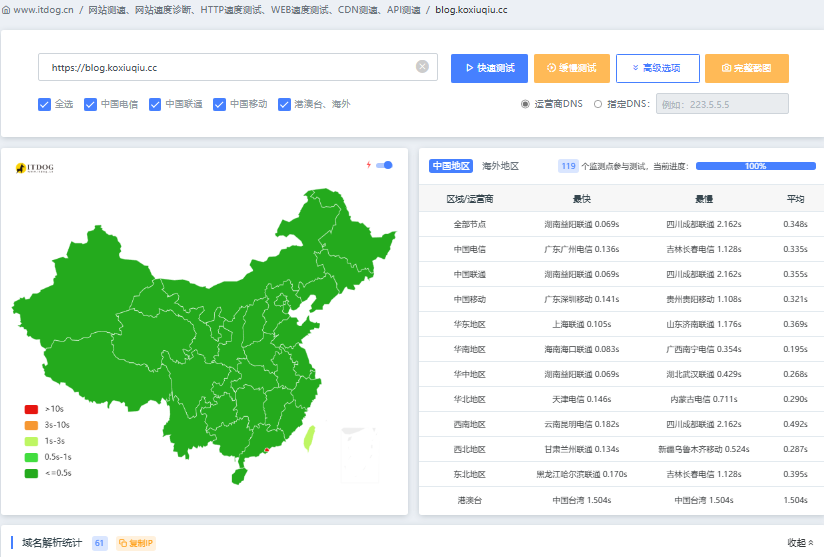Toggle the 全选 checkbox
This screenshot has width=824, height=557.
pyautogui.click(x=44, y=104)
